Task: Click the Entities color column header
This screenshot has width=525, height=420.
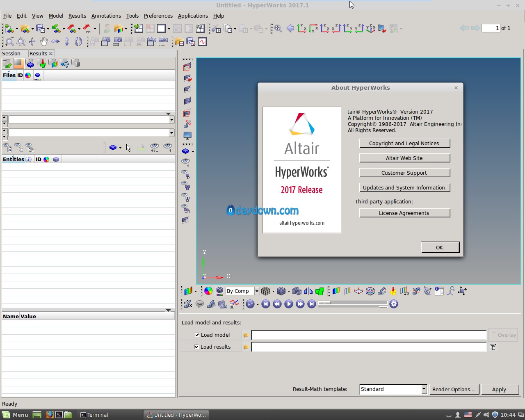Action: click(46, 160)
